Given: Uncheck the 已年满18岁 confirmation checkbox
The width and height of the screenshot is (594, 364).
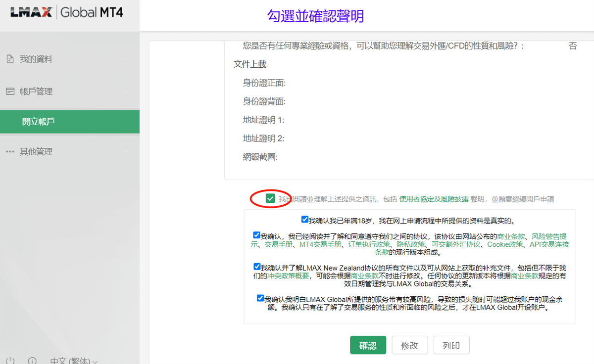Looking at the screenshot, I should tap(305, 220).
